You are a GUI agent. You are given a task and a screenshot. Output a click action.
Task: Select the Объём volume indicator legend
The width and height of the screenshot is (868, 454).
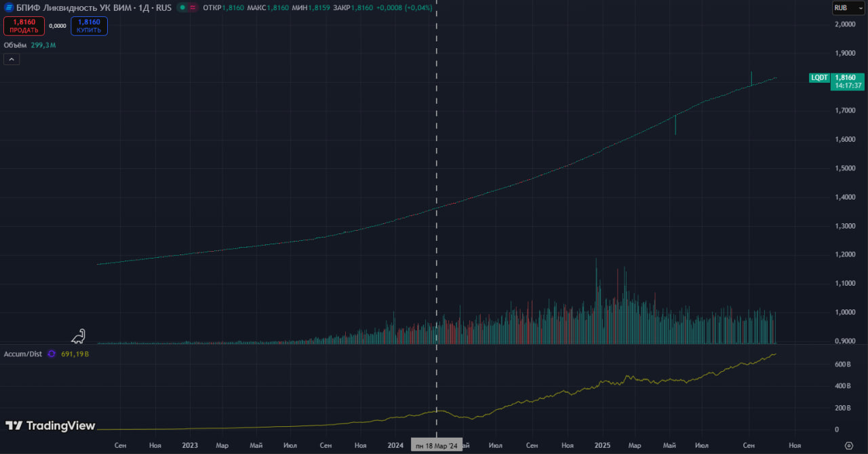(16, 45)
